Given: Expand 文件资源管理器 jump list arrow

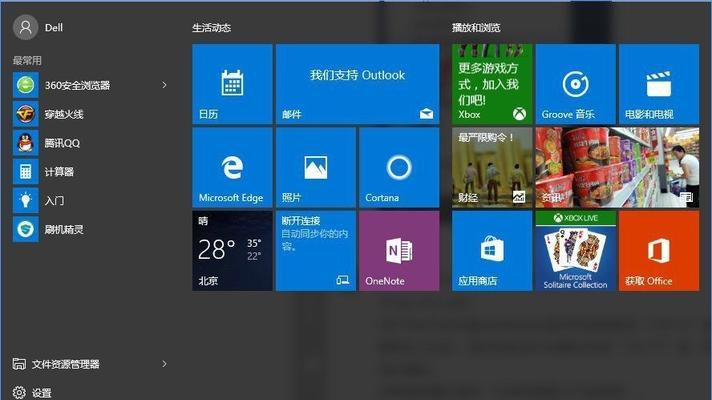Looking at the screenshot, I should [164, 364].
